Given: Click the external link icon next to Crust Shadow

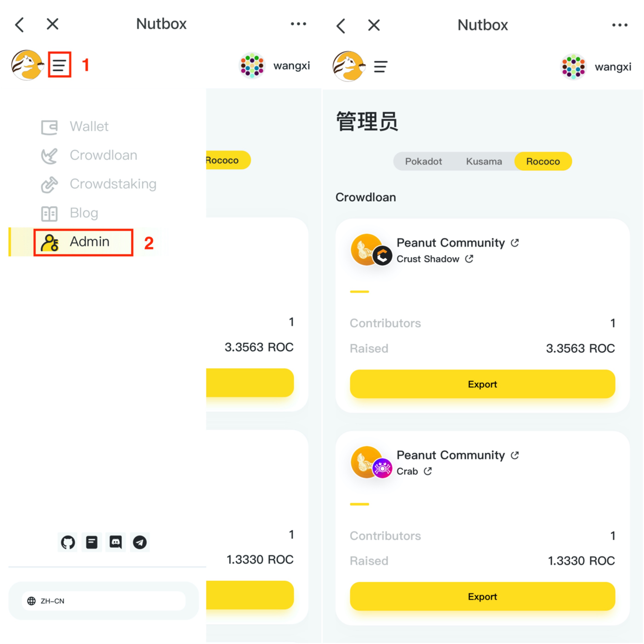Looking at the screenshot, I should click(469, 259).
